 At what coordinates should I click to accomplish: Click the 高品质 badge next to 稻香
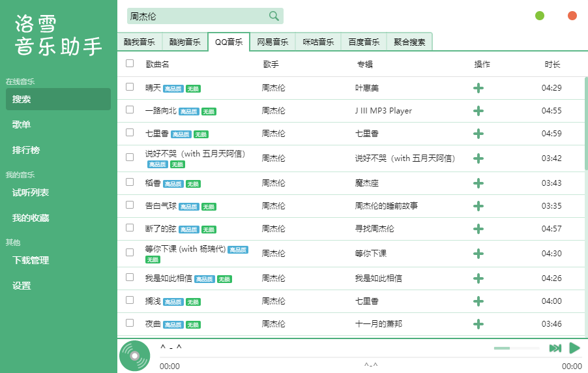173,184
